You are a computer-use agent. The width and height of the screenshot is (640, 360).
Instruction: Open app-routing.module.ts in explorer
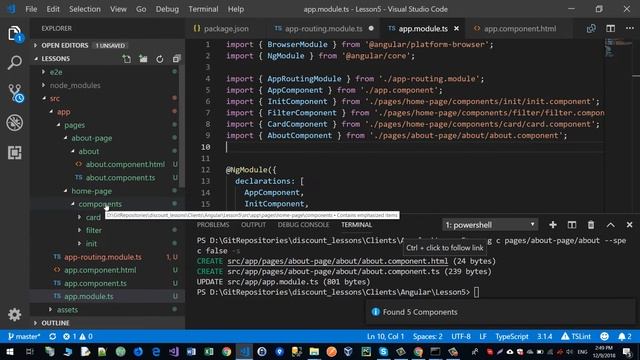coord(102,257)
